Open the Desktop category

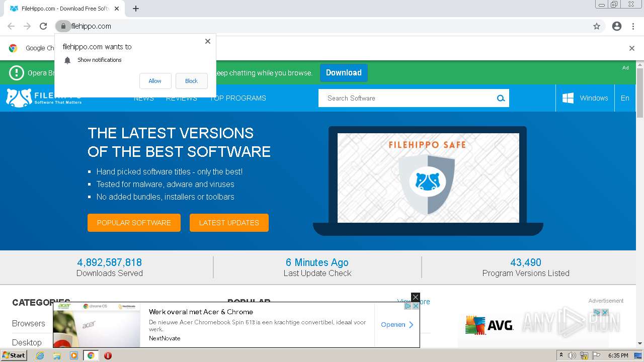click(x=27, y=342)
